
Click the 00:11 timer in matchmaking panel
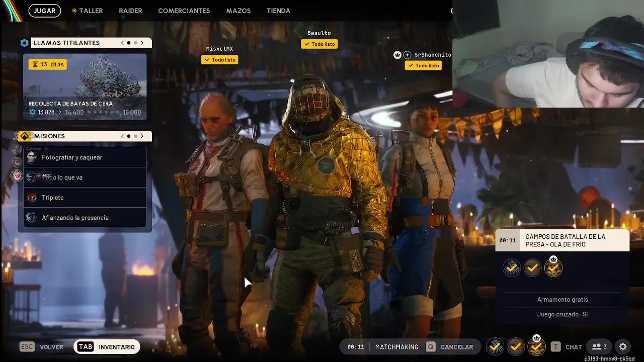(508, 240)
